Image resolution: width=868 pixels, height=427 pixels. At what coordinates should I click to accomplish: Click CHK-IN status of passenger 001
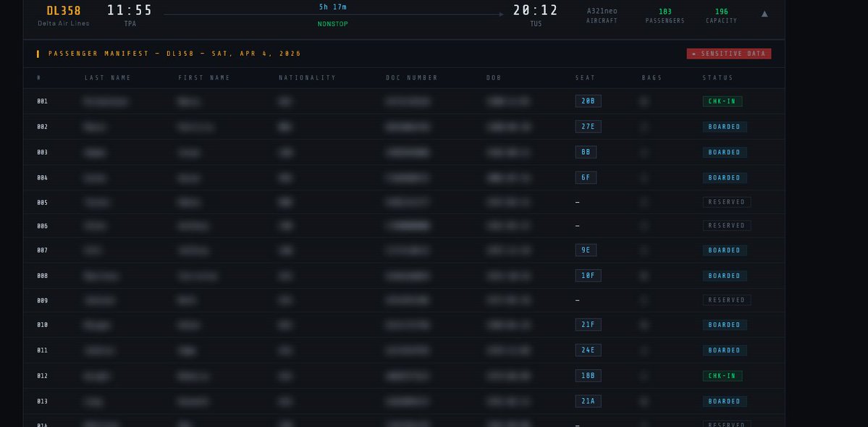click(722, 101)
